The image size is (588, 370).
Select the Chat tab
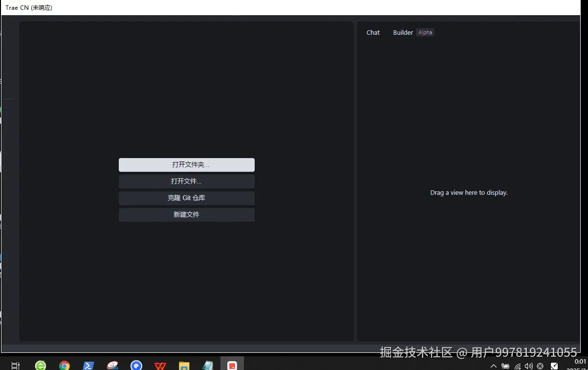pyautogui.click(x=373, y=32)
